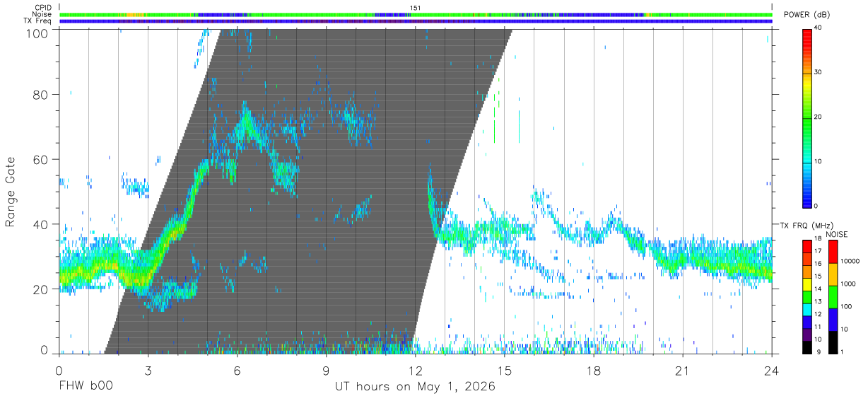Click the FHW b00 radar beam label
868x401 pixels.
[x=86, y=387]
